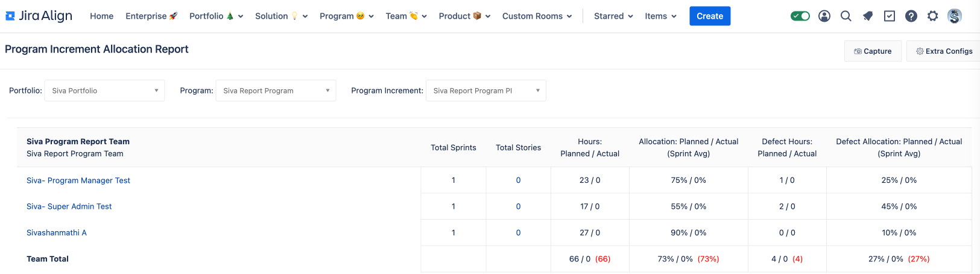The width and height of the screenshot is (980, 274).
Task: Click the user avatar picture
Action: (955, 16)
